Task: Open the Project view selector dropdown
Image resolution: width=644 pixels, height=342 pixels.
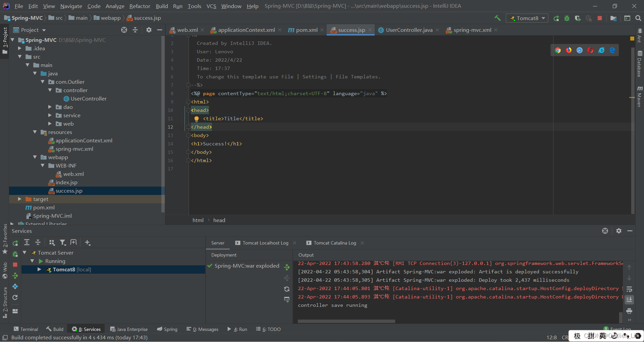Action: click(x=30, y=30)
